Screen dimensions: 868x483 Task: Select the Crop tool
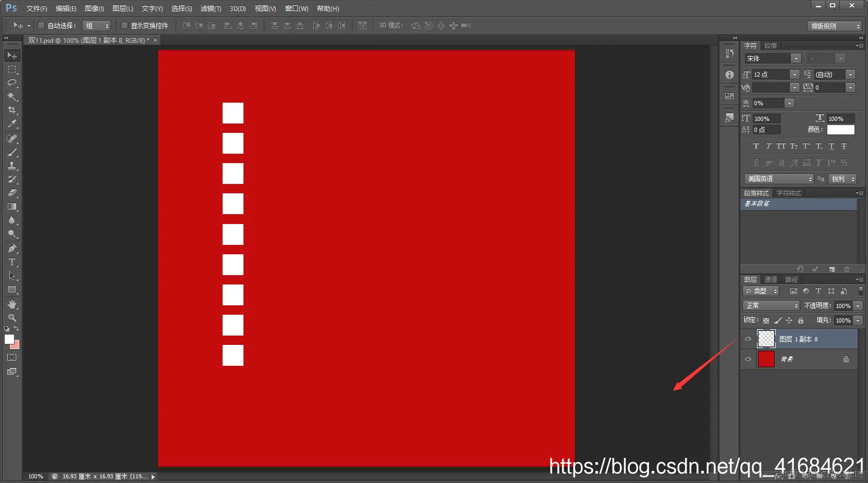click(x=11, y=110)
